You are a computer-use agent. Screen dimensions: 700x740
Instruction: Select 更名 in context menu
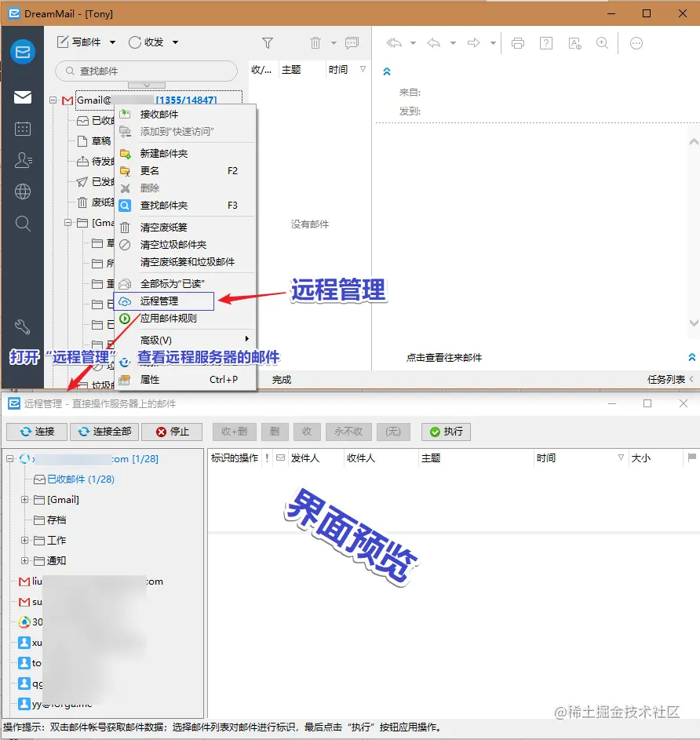pyautogui.click(x=185, y=171)
